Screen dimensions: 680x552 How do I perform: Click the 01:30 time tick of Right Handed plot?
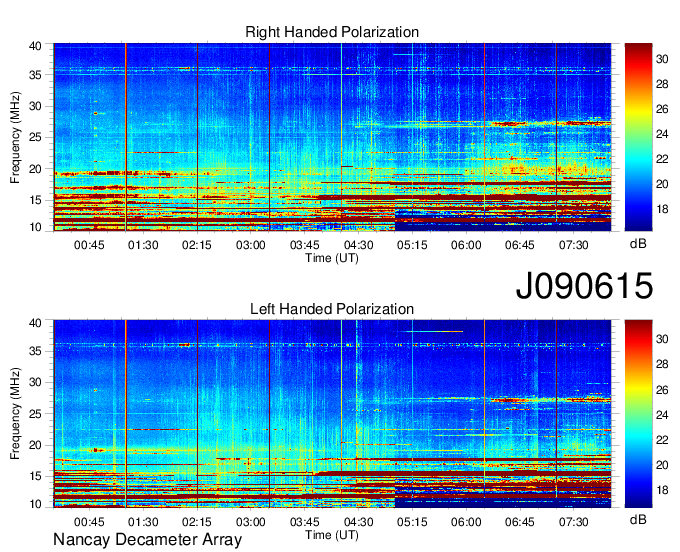143,245
